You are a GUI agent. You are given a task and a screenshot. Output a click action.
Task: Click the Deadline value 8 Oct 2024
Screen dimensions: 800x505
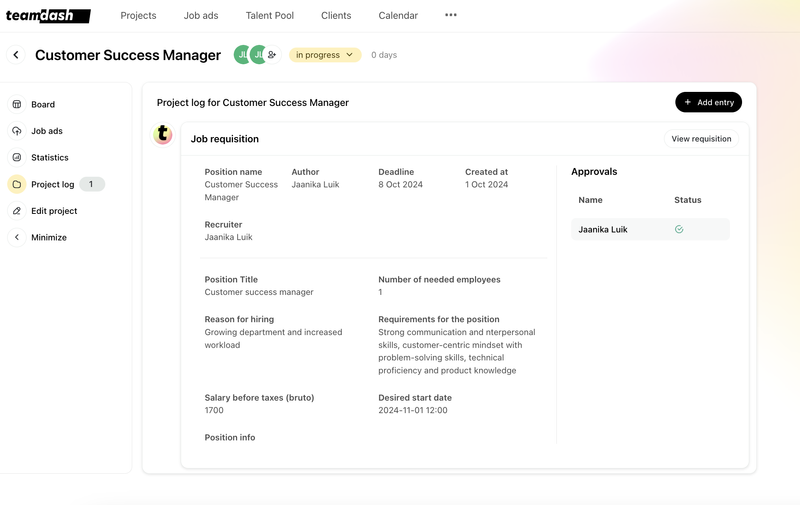tap(401, 185)
